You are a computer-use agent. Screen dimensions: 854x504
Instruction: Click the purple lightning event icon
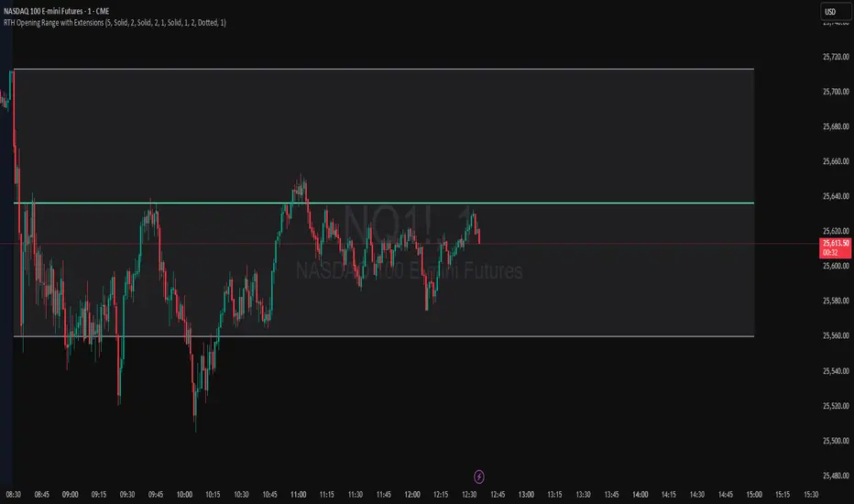tap(480, 476)
